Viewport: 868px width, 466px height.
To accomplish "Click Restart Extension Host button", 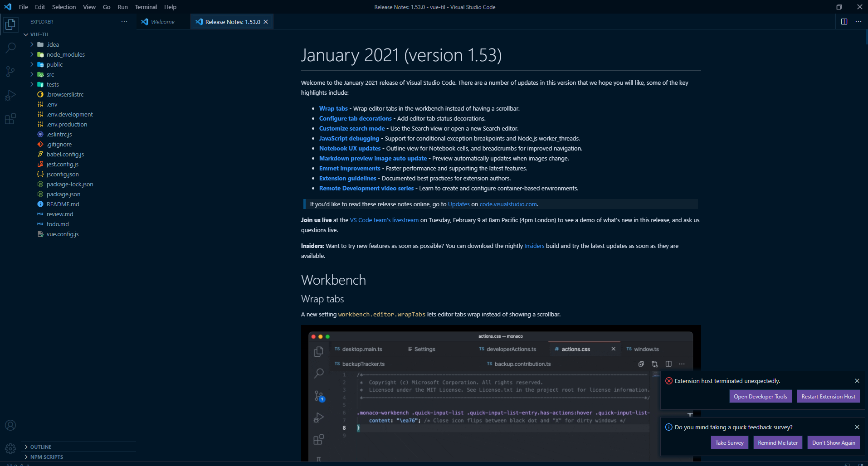I will click(828, 396).
